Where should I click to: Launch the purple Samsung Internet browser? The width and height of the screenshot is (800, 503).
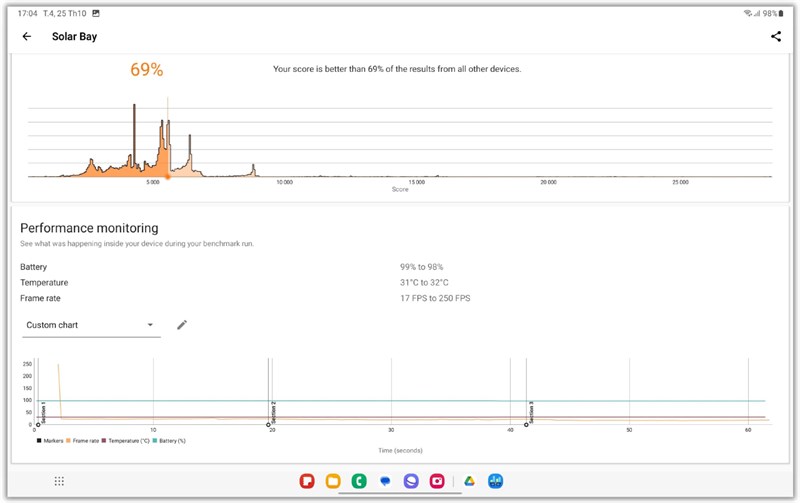pyautogui.click(x=411, y=481)
